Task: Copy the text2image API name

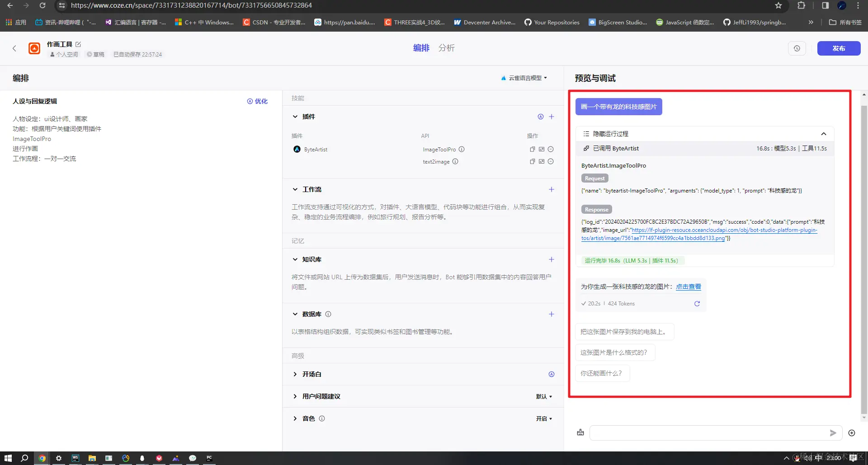Action: point(532,161)
